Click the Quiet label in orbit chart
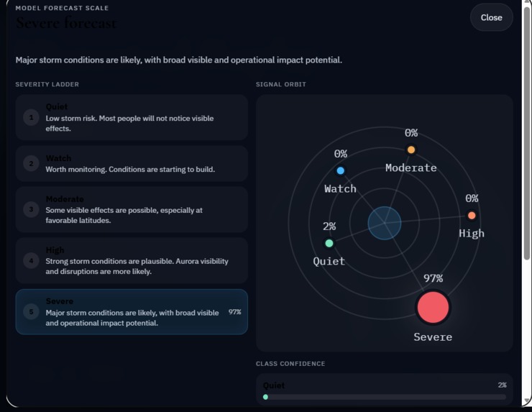532x412 pixels. [x=329, y=261]
